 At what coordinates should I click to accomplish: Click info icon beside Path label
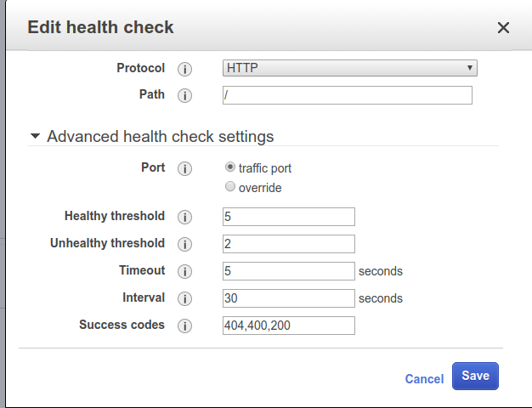pyautogui.click(x=184, y=95)
